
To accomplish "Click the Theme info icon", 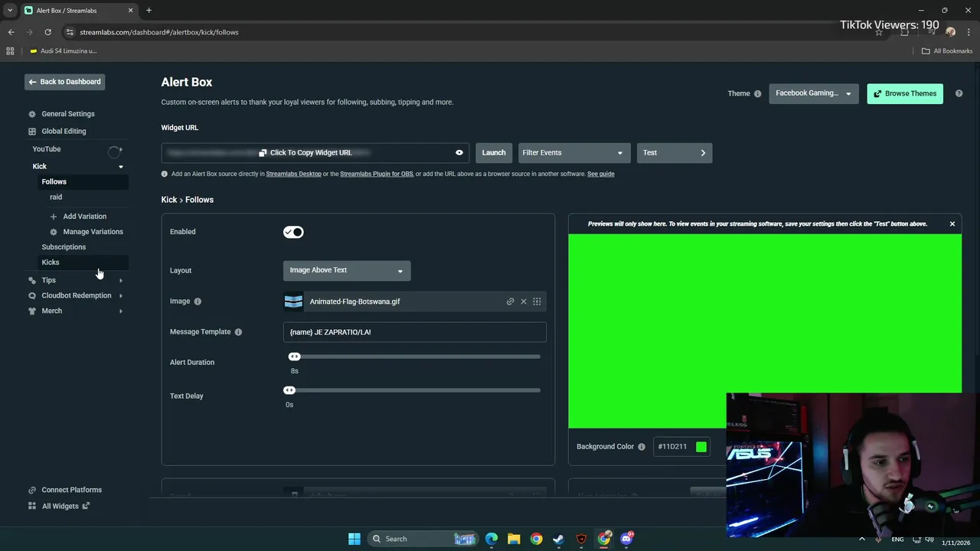I will (x=758, y=93).
